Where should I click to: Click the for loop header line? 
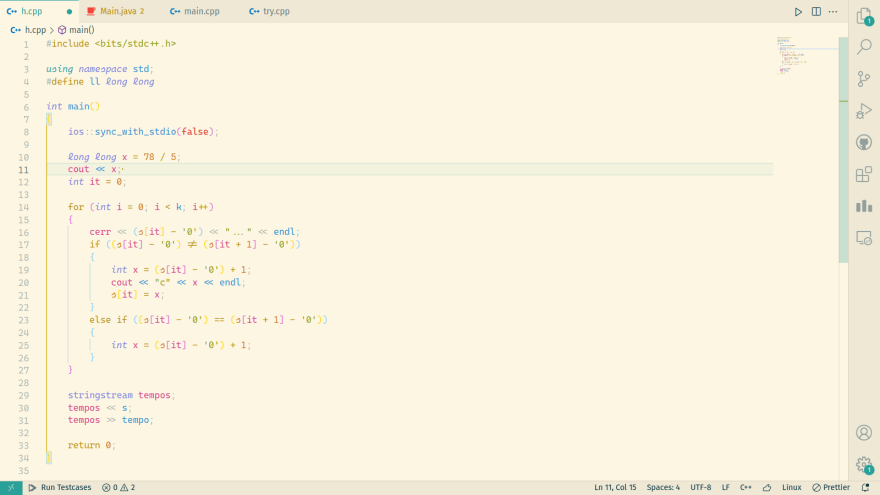pos(141,207)
